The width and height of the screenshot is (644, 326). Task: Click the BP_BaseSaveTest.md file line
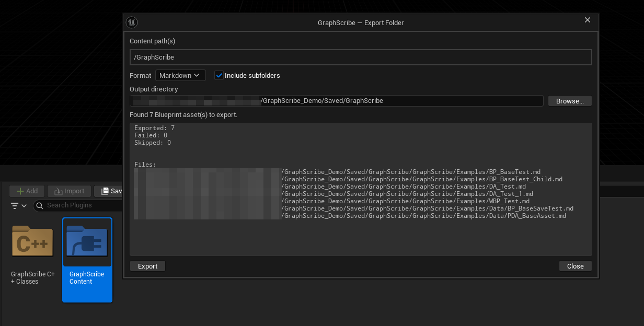click(353, 208)
